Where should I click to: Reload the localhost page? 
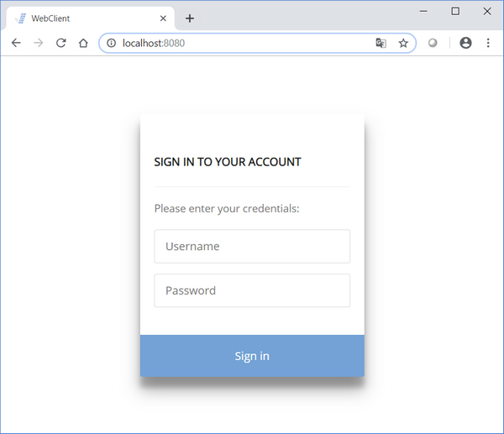61,43
